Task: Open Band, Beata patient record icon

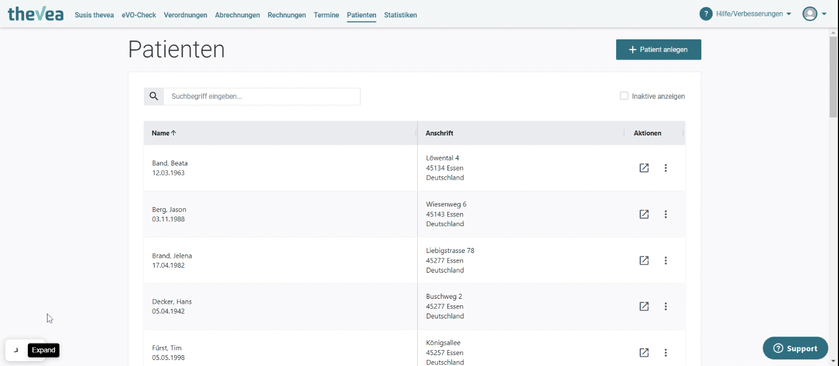Action: pyautogui.click(x=644, y=168)
